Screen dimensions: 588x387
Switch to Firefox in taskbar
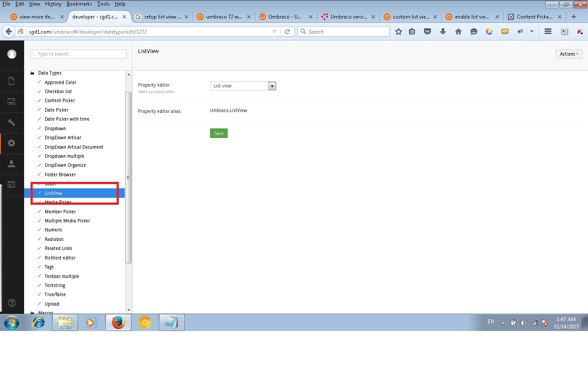(x=118, y=322)
